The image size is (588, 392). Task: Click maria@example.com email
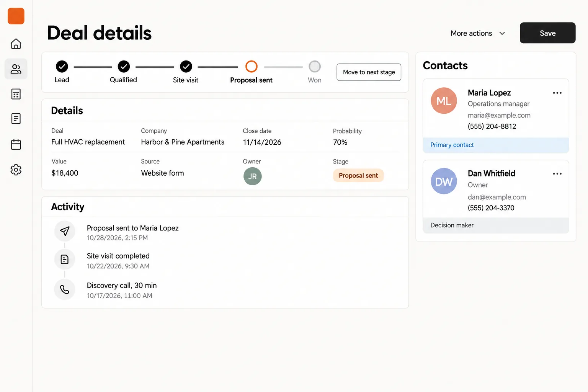click(x=499, y=115)
